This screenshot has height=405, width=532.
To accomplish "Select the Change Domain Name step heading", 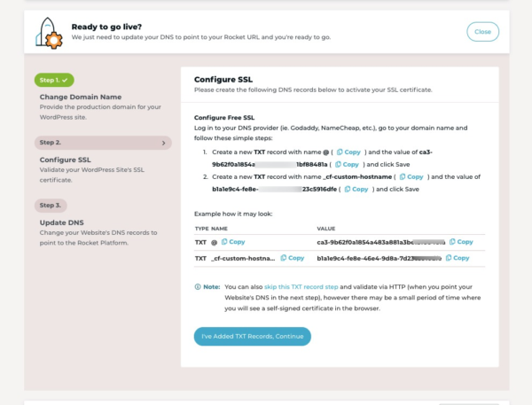I will (x=81, y=97).
